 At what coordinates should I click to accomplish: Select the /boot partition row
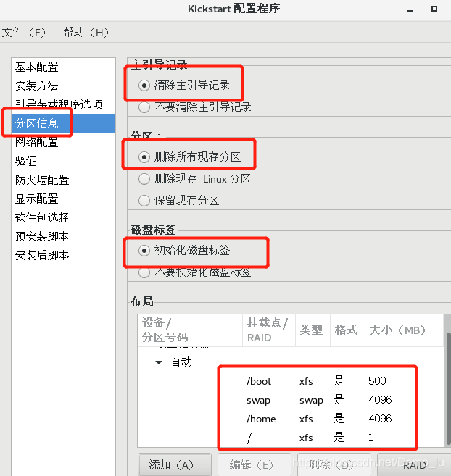tap(291, 381)
